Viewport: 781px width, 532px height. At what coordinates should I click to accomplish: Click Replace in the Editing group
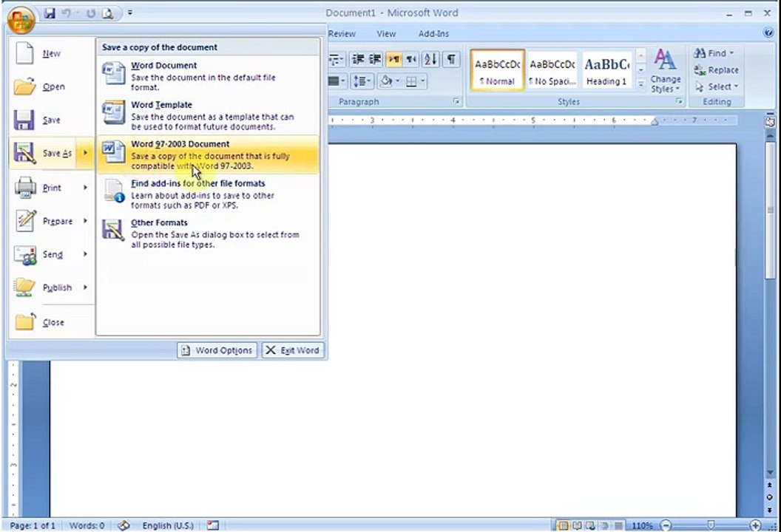coord(716,70)
